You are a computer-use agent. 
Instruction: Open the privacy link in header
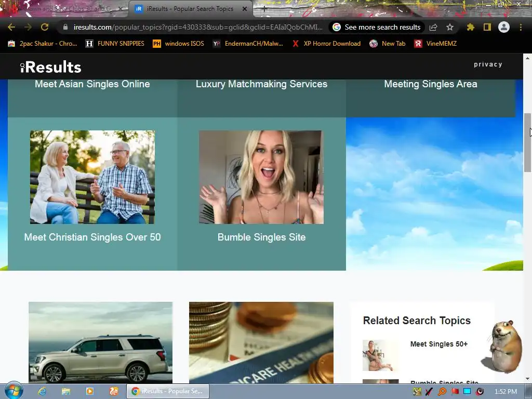click(x=488, y=64)
